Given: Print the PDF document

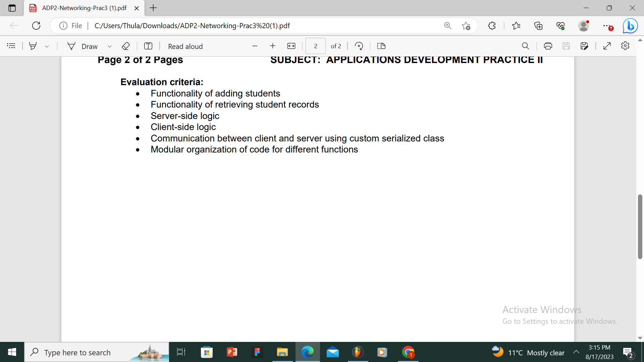Looking at the screenshot, I should [x=548, y=46].
